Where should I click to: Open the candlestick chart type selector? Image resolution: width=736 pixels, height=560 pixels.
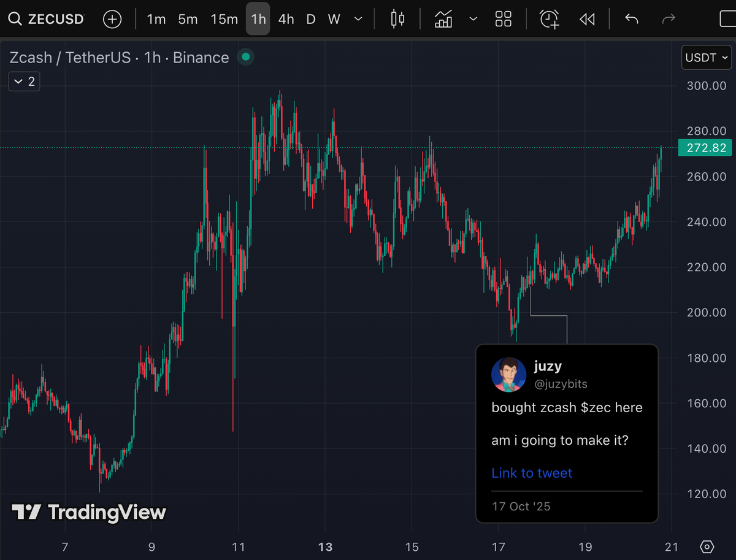[398, 19]
